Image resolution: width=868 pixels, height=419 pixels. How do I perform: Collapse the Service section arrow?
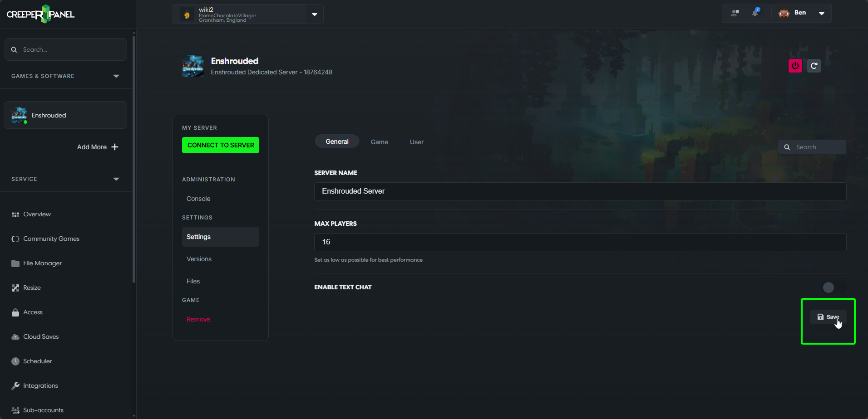coord(116,179)
